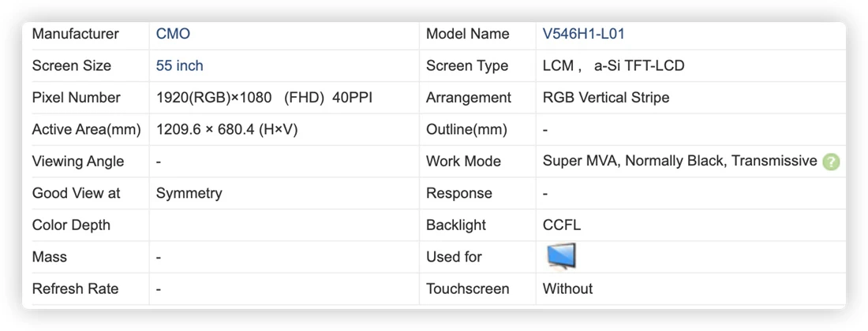Click the 'Active Area(mm)' label
868x331 pixels.
[86, 130]
